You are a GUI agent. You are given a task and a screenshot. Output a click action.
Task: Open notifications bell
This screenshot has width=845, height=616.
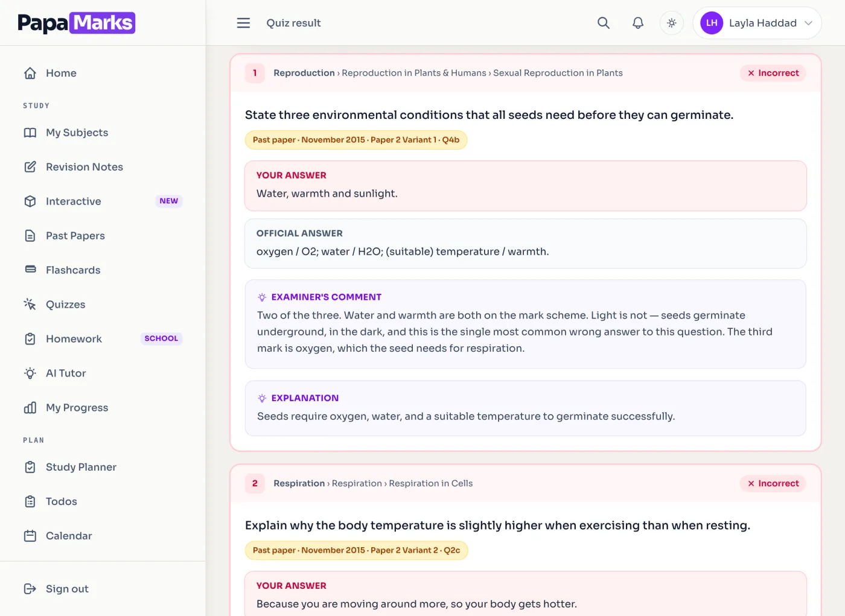(x=638, y=23)
